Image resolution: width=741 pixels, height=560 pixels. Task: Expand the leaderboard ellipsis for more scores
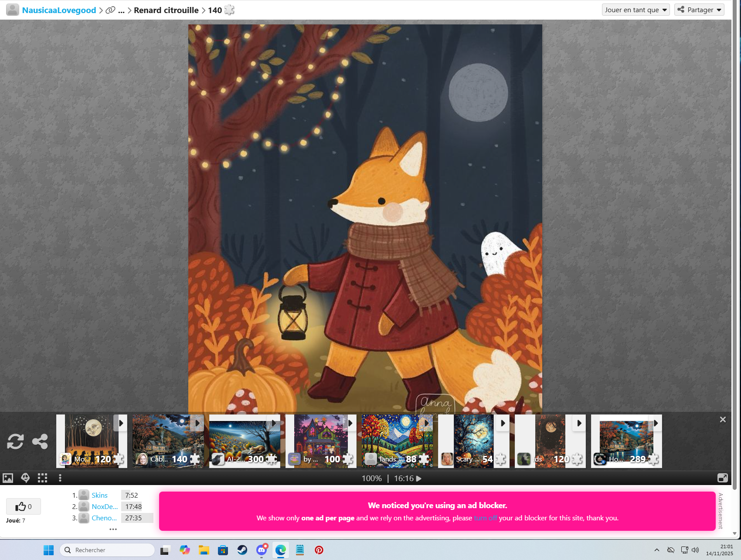point(113,529)
